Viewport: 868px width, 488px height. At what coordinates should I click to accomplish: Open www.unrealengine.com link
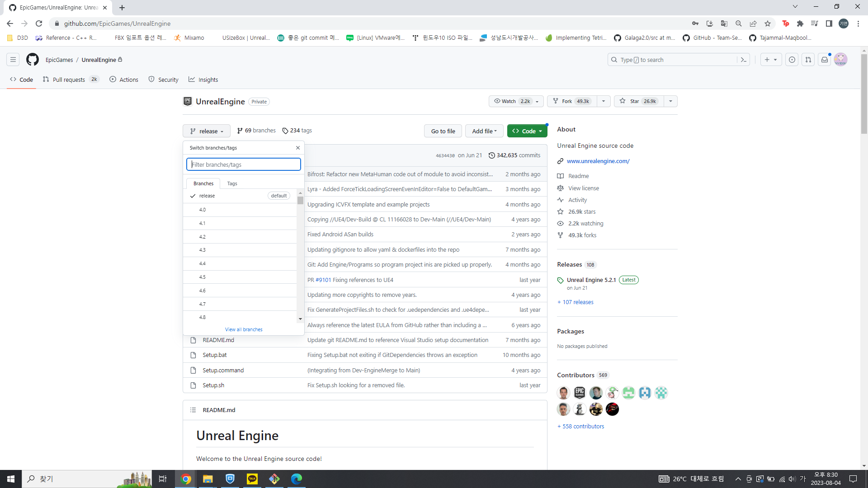click(x=598, y=161)
